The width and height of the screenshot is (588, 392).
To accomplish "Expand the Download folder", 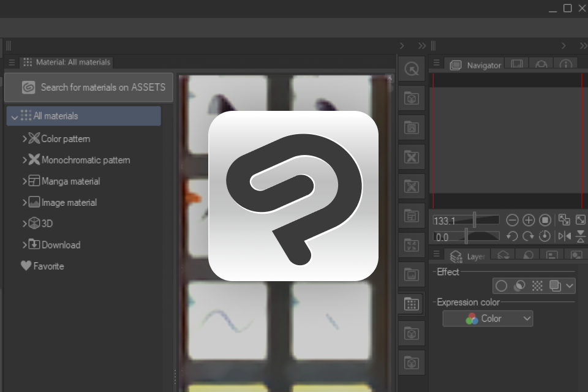I will coord(24,245).
